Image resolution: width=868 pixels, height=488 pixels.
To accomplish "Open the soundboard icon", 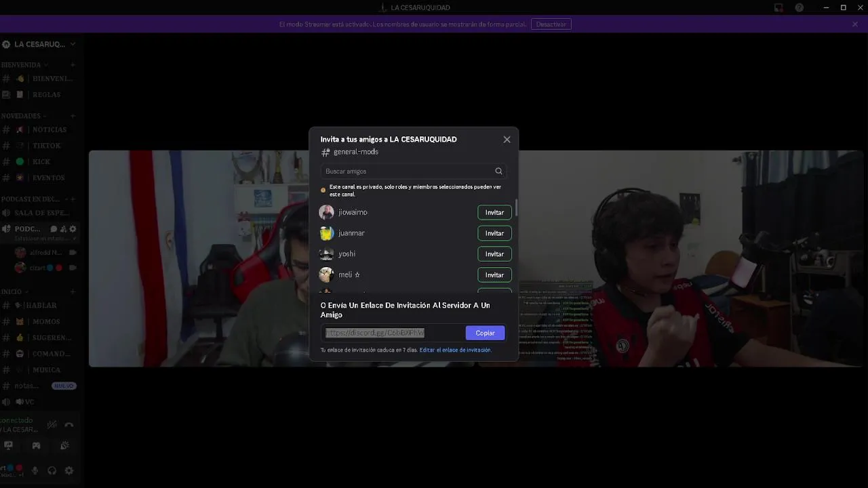I will tap(64, 445).
